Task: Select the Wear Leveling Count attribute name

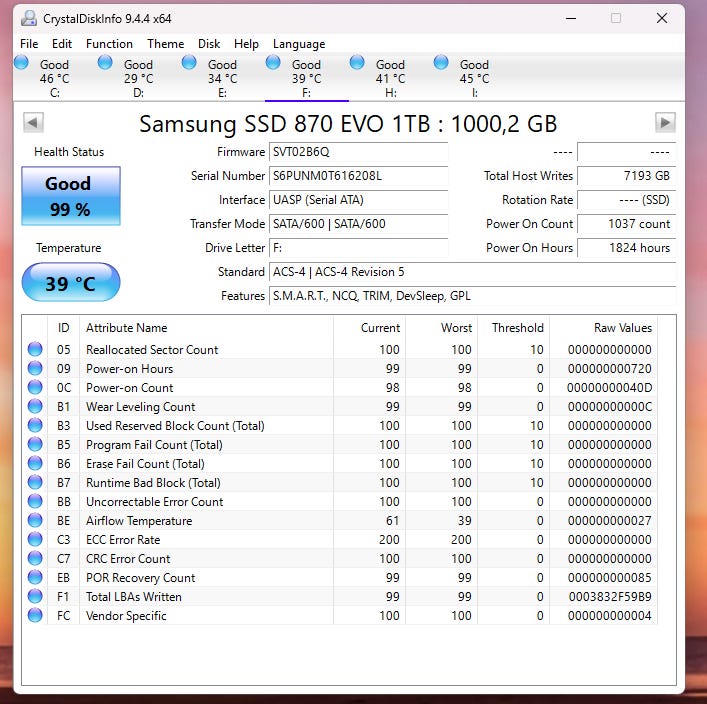Action: click(141, 407)
